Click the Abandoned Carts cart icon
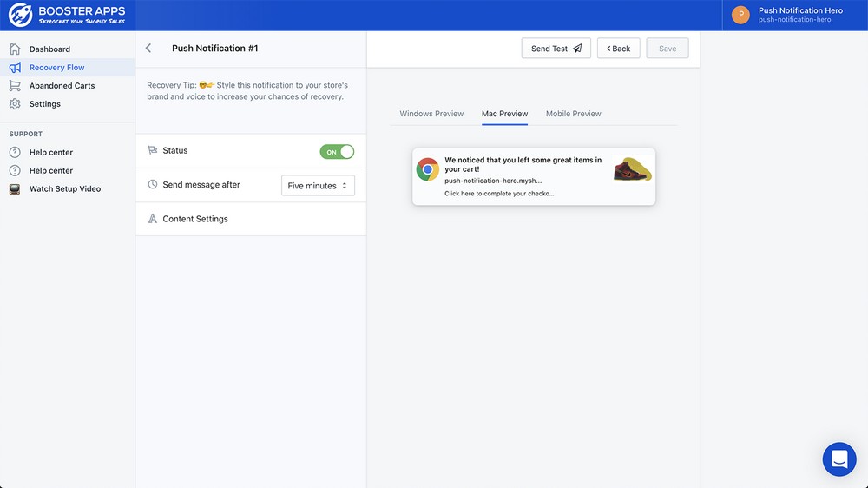The width and height of the screenshot is (868, 488). point(15,85)
